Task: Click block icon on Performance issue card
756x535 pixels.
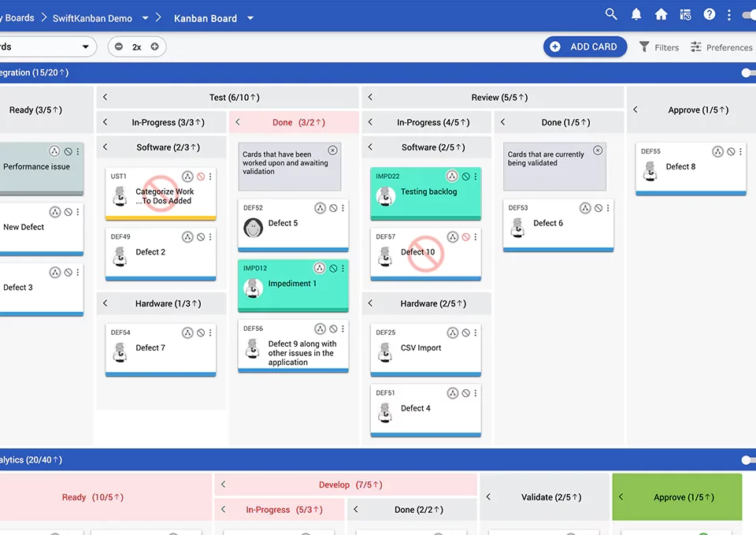Action: [69, 151]
